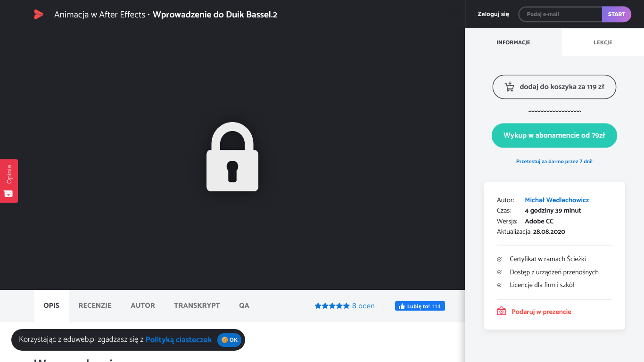Open author Michał Wedlechowicz profile link
The height and width of the screenshot is (362, 644).
pos(557,200)
